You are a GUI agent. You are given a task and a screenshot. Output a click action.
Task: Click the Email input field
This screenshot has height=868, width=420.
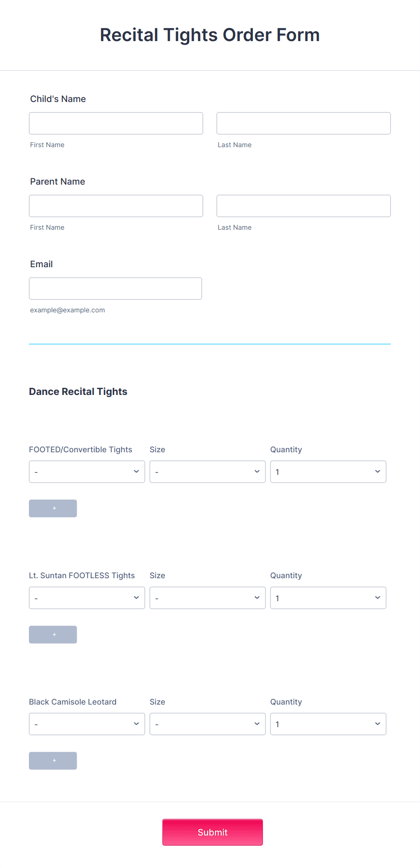click(115, 288)
